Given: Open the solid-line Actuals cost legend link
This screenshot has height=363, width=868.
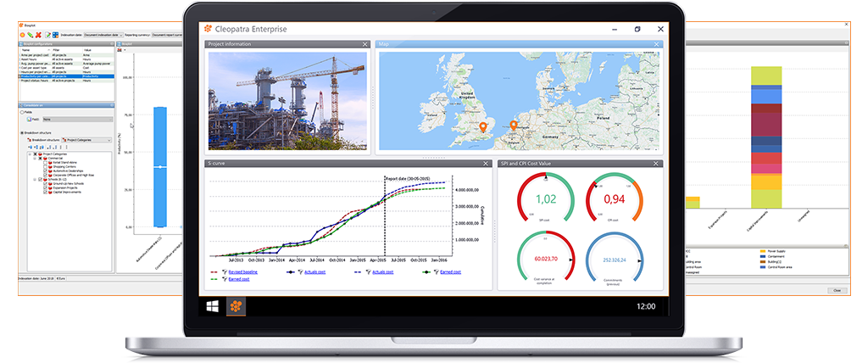Looking at the screenshot, I should pyautogui.click(x=315, y=272).
